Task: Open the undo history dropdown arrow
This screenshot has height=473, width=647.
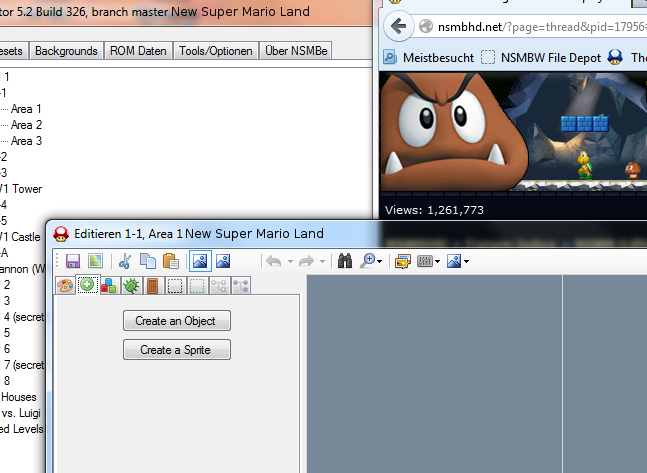Action: tap(290, 261)
